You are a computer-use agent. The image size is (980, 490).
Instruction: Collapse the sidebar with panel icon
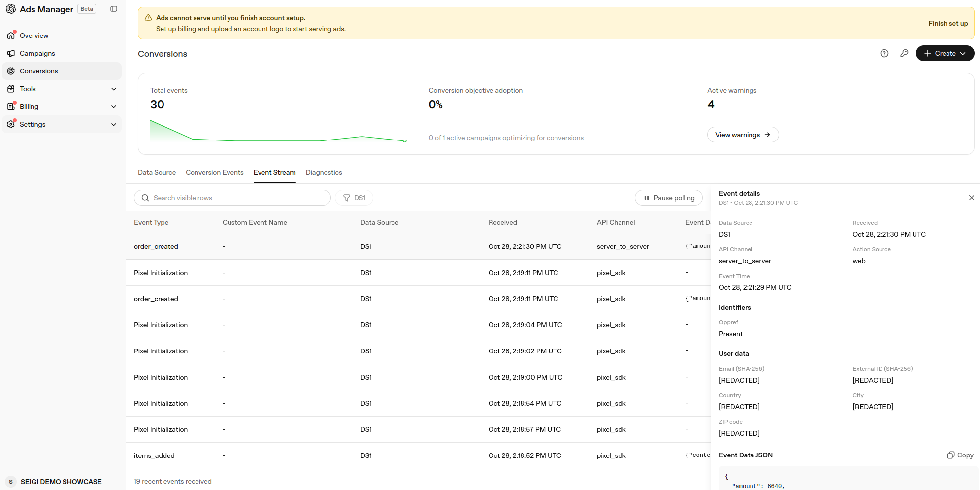click(114, 9)
